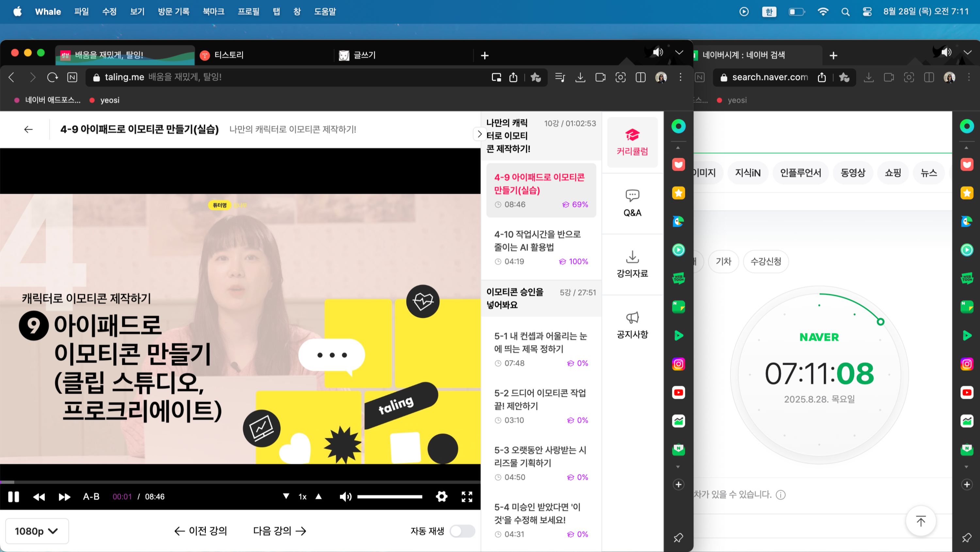
Task: Mute the video player volume
Action: coord(345,496)
